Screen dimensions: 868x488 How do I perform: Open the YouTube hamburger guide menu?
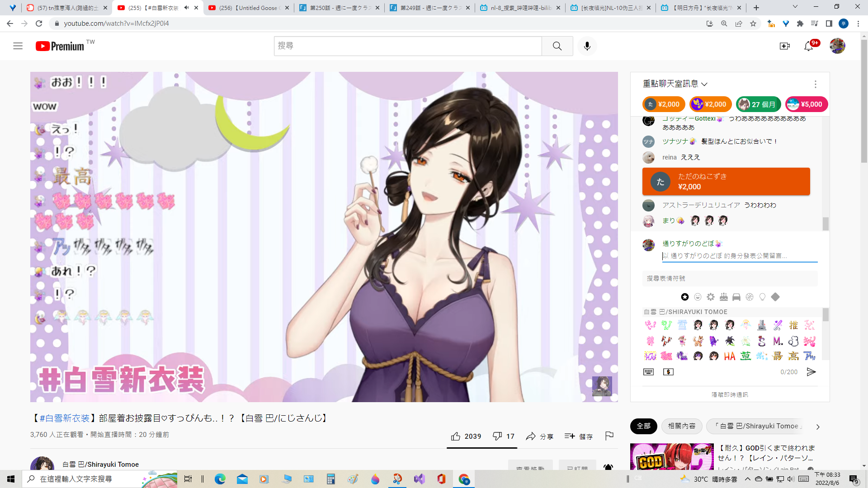(x=18, y=46)
